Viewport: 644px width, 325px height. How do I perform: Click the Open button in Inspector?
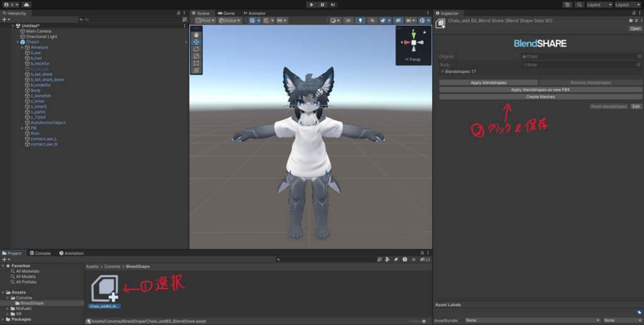pos(635,29)
